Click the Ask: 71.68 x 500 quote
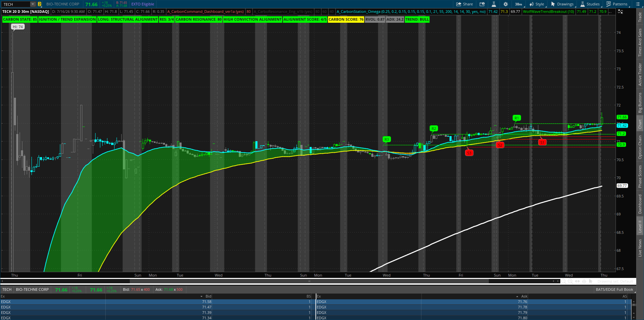 pyautogui.click(x=169, y=289)
